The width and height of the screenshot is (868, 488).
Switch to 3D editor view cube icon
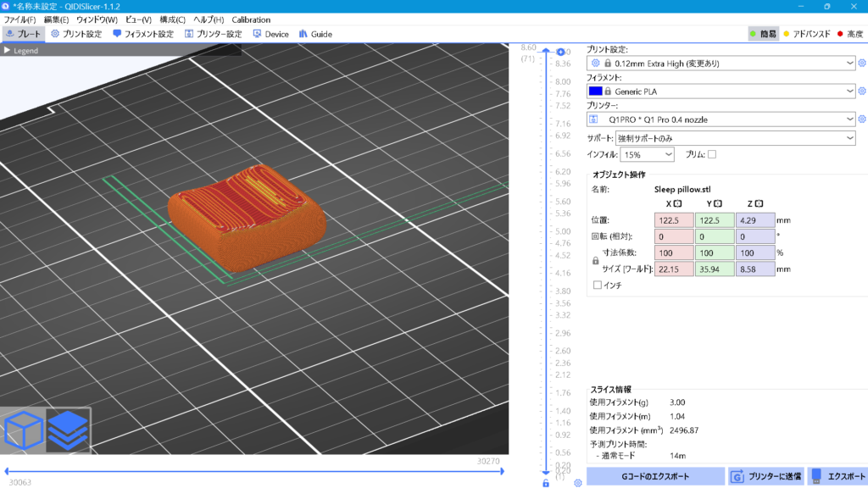24,430
